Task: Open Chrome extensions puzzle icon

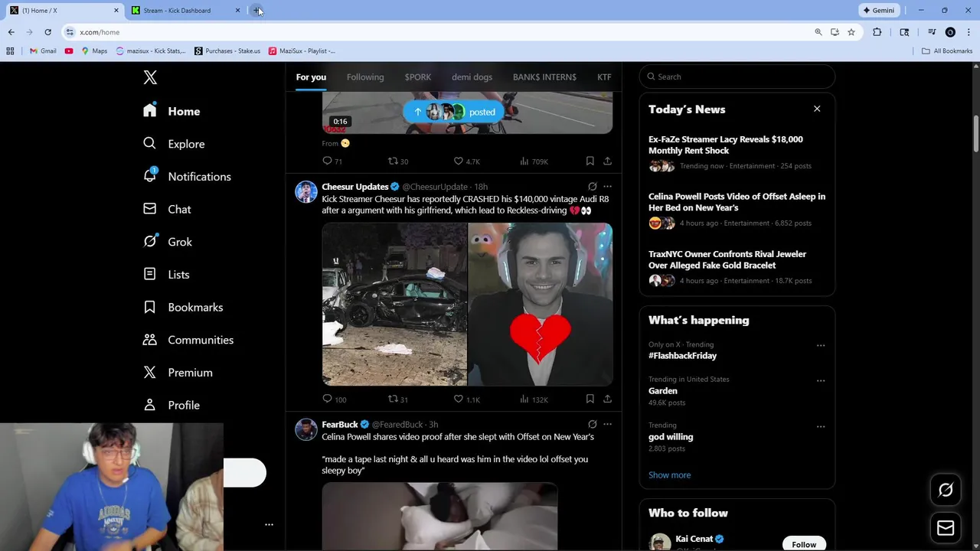Action: coord(877,32)
